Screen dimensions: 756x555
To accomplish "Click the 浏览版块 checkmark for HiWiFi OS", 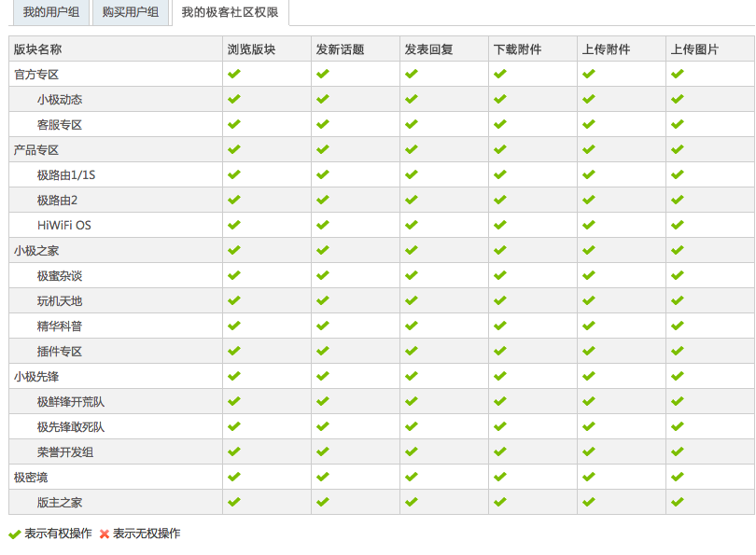I will (x=234, y=225).
